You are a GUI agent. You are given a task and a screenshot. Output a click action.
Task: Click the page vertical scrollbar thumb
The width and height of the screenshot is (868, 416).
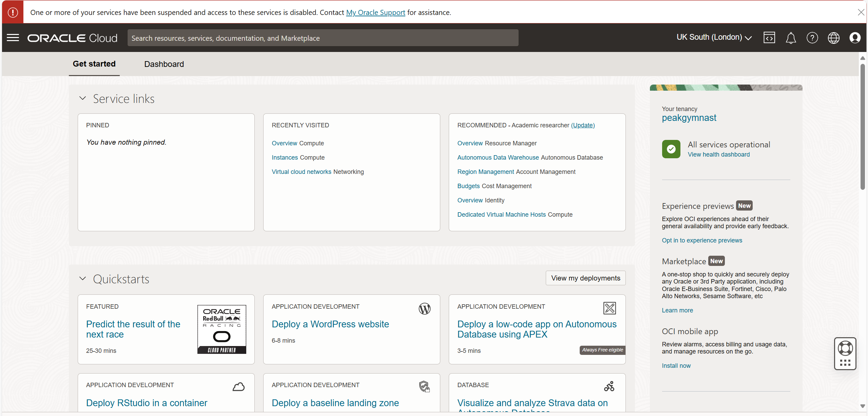[863, 126]
